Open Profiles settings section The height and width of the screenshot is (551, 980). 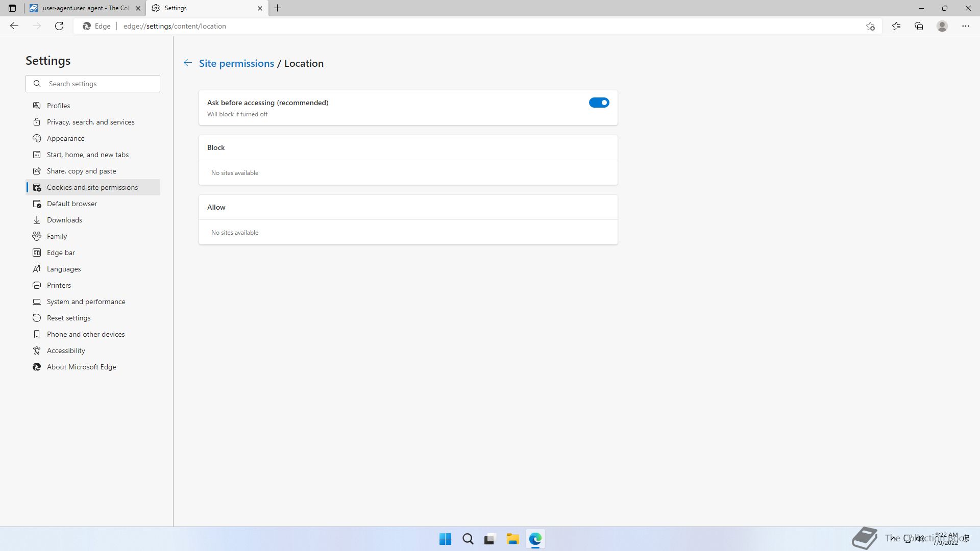click(x=93, y=106)
